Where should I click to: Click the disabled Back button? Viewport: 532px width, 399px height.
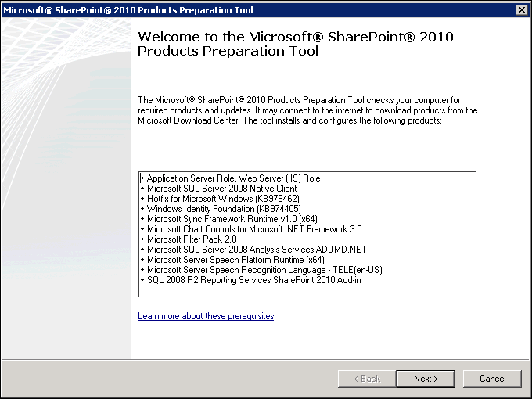point(367,379)
